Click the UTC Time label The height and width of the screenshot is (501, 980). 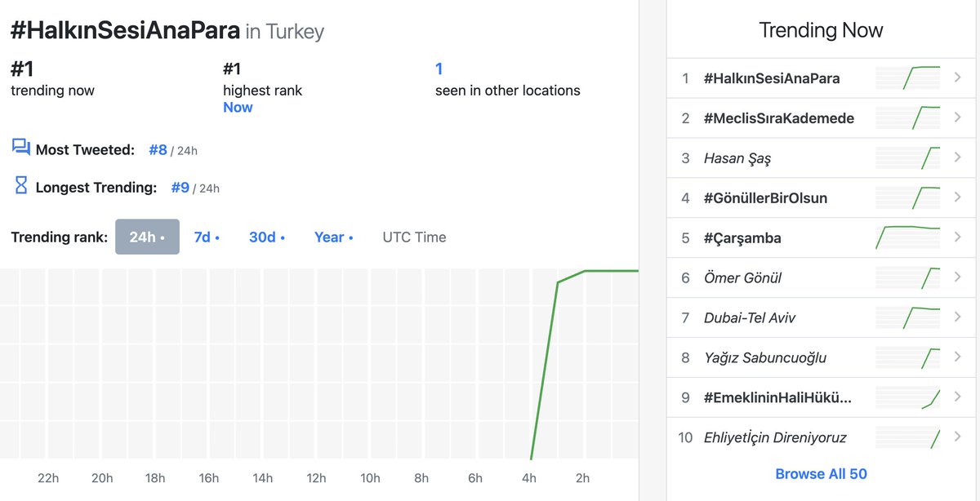[414, 237]
